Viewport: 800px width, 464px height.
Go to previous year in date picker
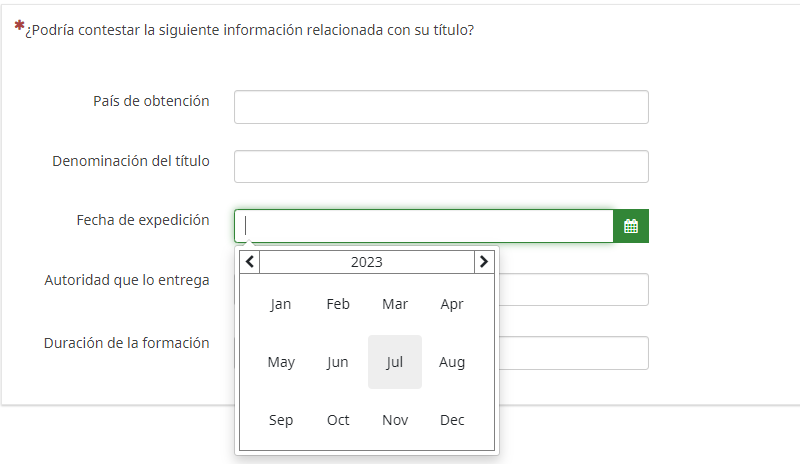250,262
